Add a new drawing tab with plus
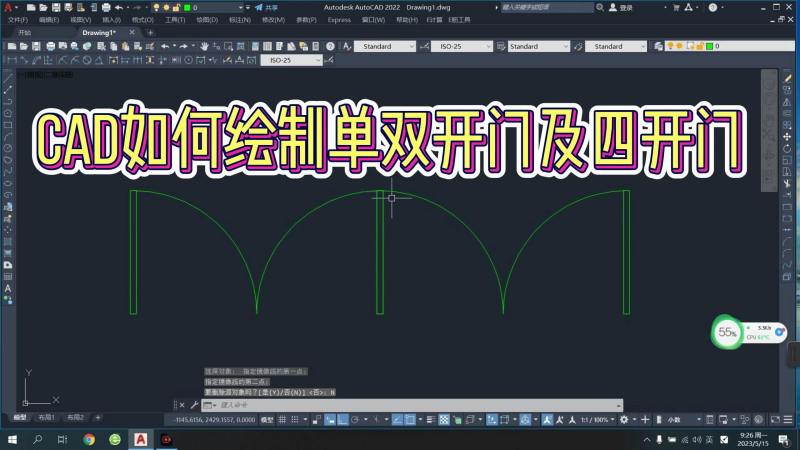The height and width of the screenshot is (450, 800). pos(150,33)
